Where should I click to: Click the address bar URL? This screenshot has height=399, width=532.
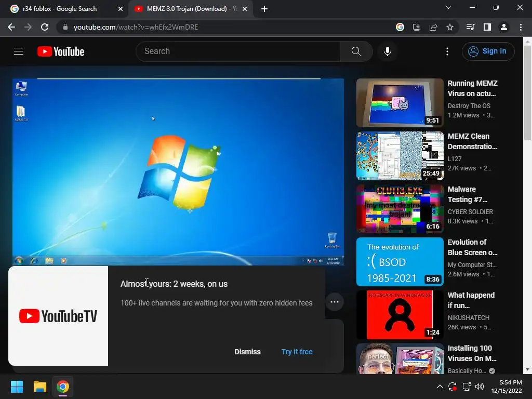[x=136, y=27]
